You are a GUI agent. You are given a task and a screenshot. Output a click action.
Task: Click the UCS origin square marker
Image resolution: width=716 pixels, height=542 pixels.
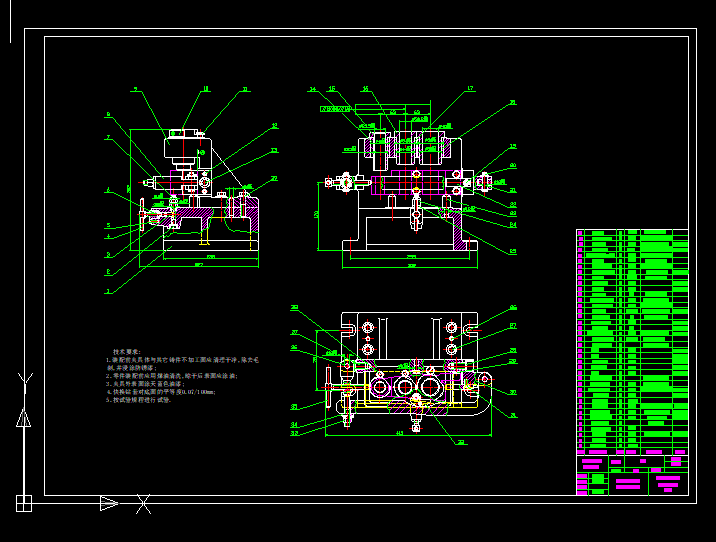click(x=24, y=504)
